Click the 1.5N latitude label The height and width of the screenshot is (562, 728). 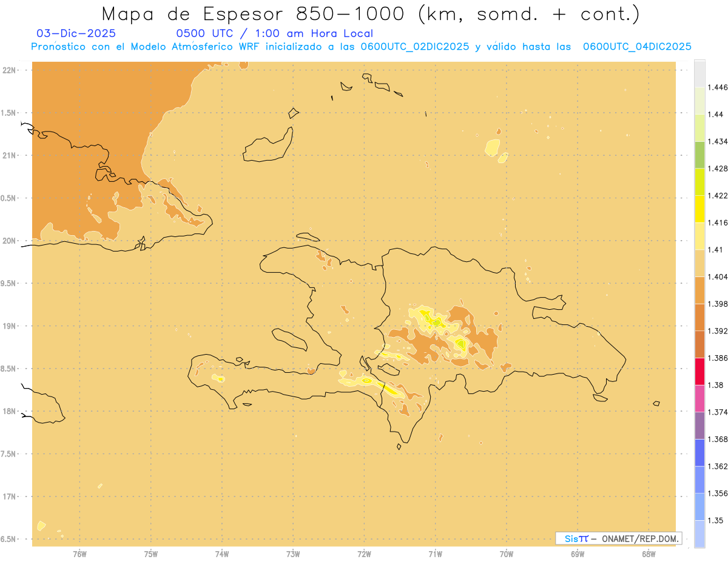tap(9, 113)
